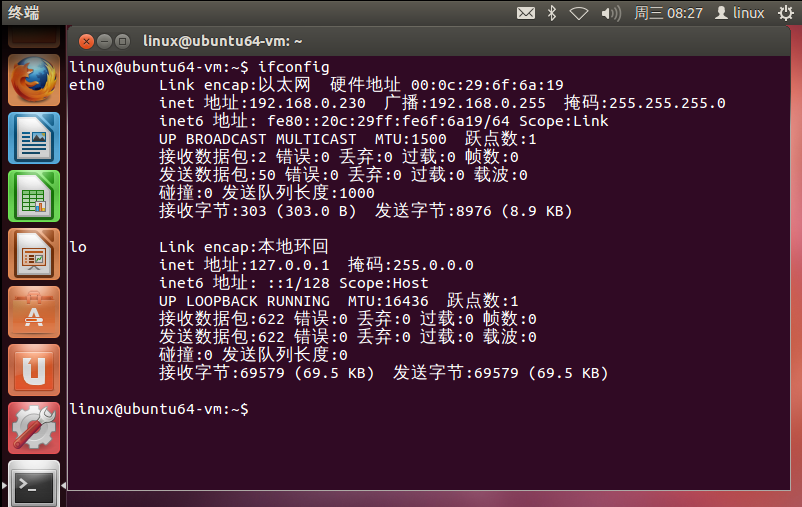Click the text 本地环回
The image size is (802, 507).
pos(293,247)
